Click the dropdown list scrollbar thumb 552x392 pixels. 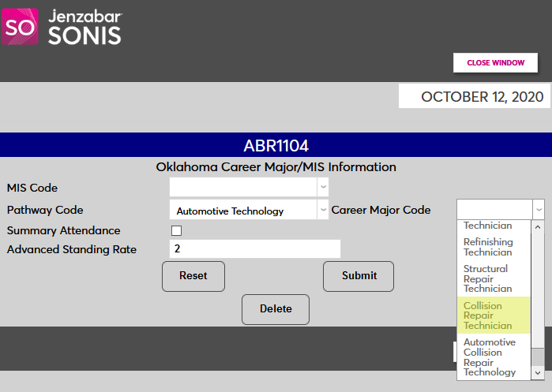538,357
